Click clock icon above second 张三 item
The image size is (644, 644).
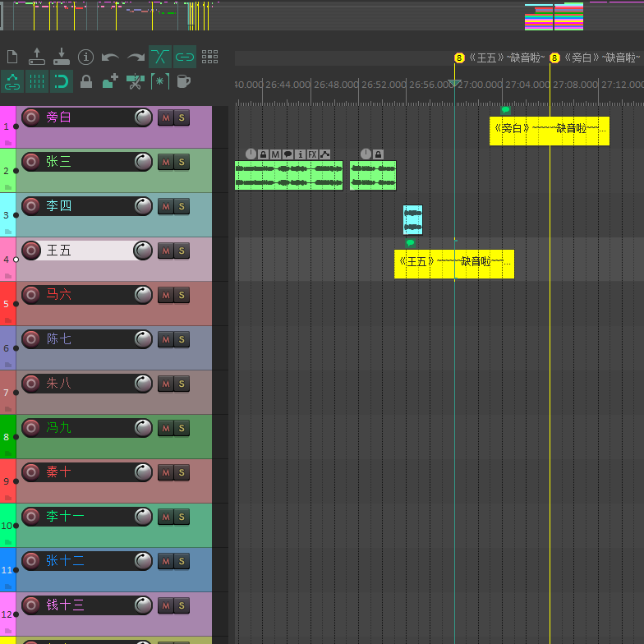coord(366,154)
